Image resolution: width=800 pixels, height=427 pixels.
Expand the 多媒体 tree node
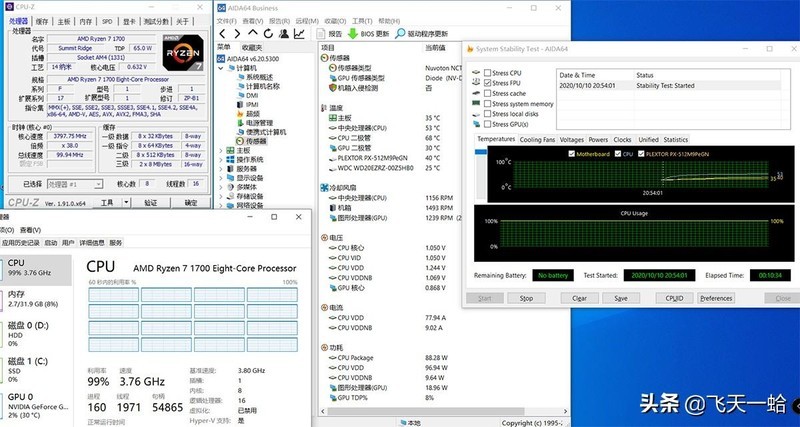click(x=221, y=187)
